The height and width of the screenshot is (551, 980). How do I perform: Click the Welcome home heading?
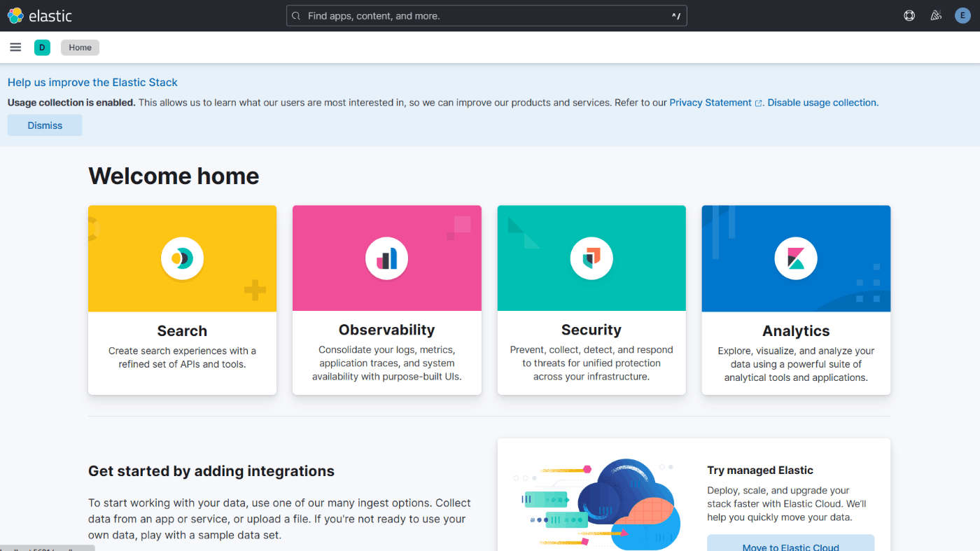(174, 176)
